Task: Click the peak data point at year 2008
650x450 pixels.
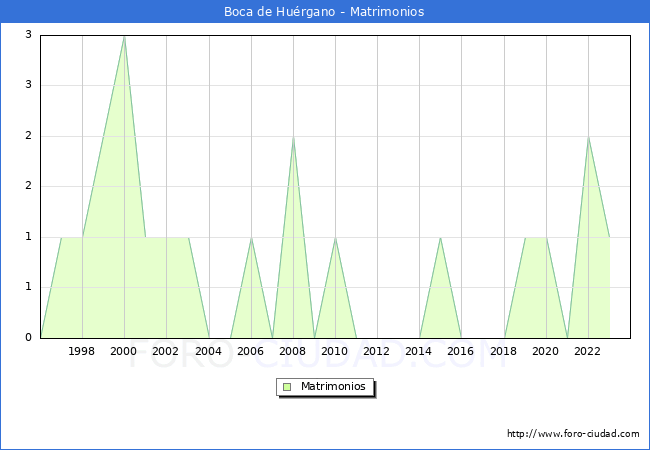Action: 293,137
